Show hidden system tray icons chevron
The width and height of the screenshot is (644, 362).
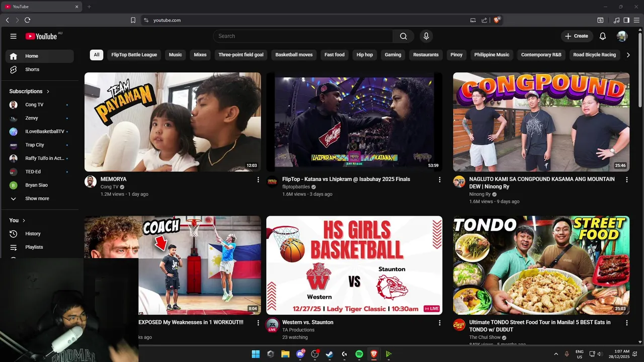coord(556,354)
